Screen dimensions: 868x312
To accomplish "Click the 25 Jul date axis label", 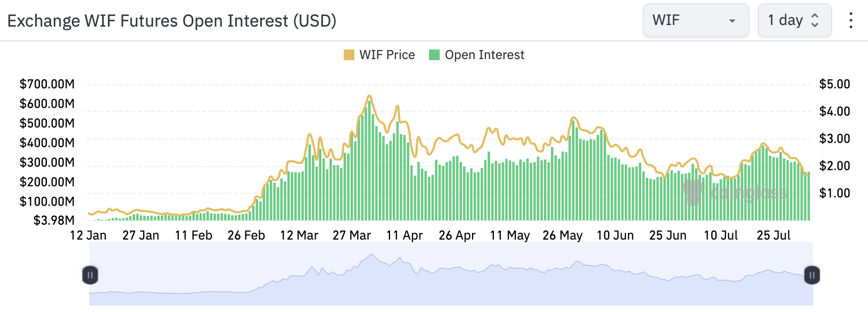I will pyautogui.click(x=773, y=235).
